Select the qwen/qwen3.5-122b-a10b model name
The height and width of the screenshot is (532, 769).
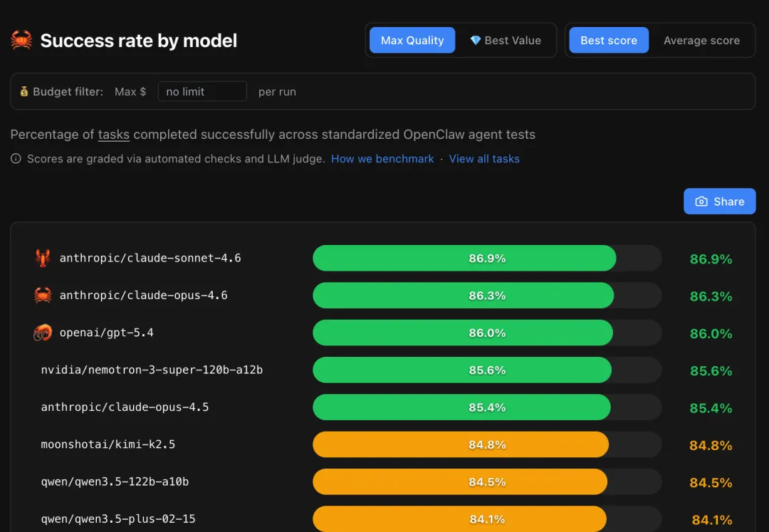point(115,481)
